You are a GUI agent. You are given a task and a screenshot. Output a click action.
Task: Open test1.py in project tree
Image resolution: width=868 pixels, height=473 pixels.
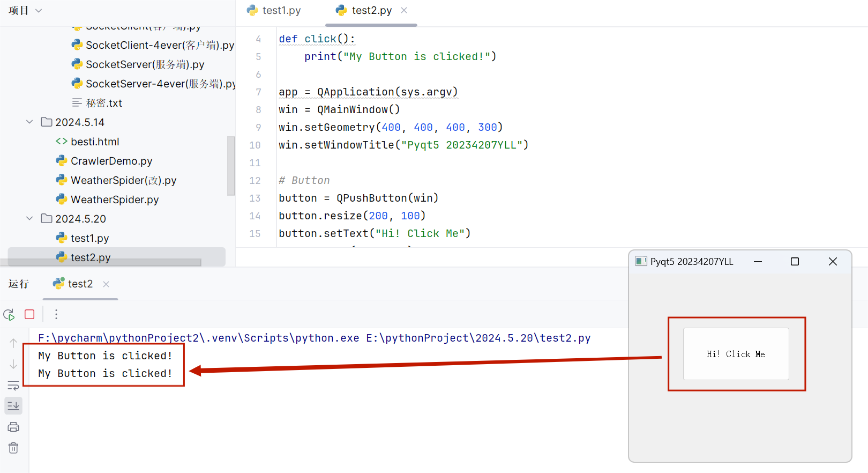point(83,238)
